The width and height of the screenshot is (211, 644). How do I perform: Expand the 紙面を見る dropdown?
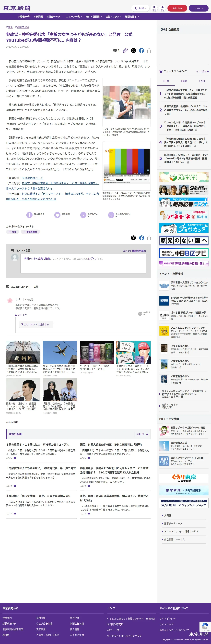tap(132, 16)
